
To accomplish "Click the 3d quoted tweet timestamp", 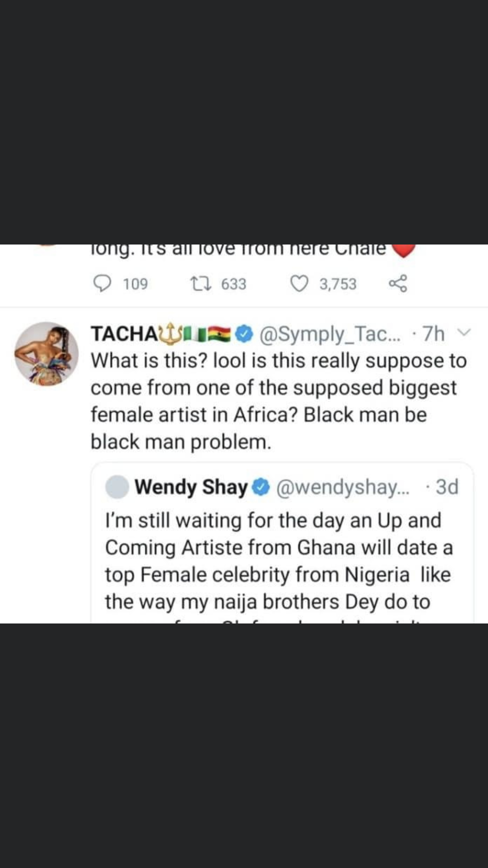I will pos(447,487).
